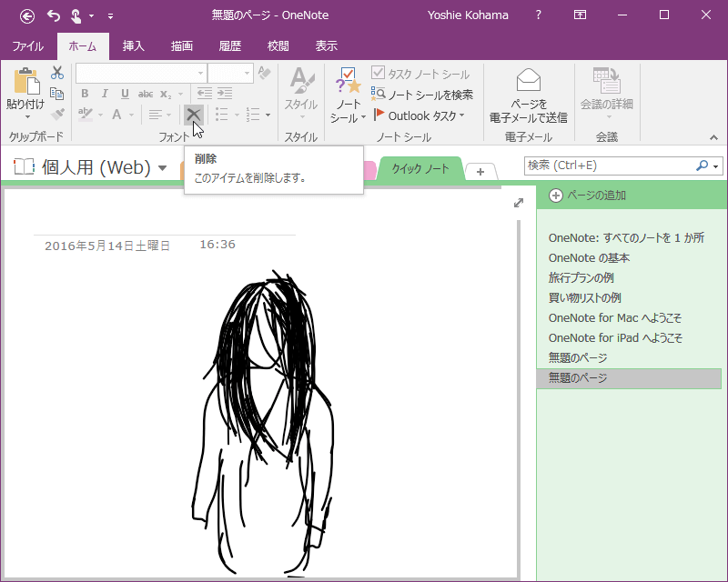This screenshot has height=582, width=728.
Task: Click the plus tab to add a section
Action: click(480, 172)
